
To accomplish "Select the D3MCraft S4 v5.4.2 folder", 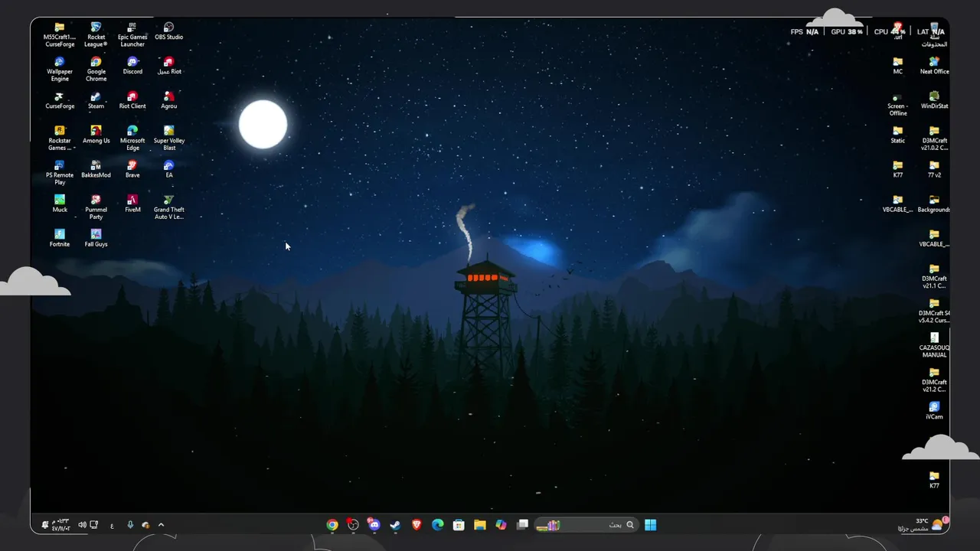I will (934, 311).
